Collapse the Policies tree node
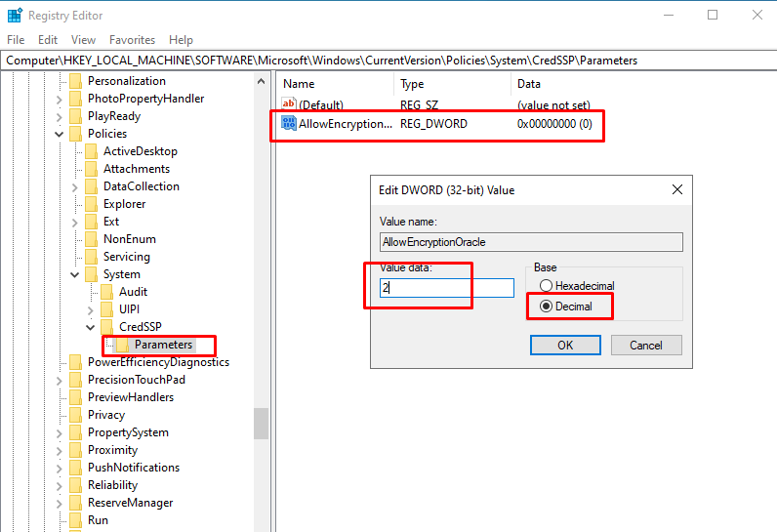The height and width of the screenshot is (532, 777). [60, 134]
